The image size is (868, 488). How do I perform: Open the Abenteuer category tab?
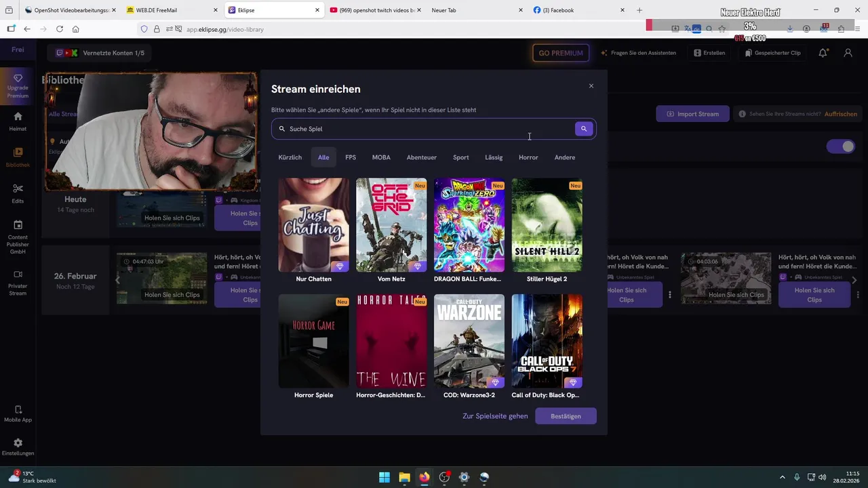pos(422,157)
